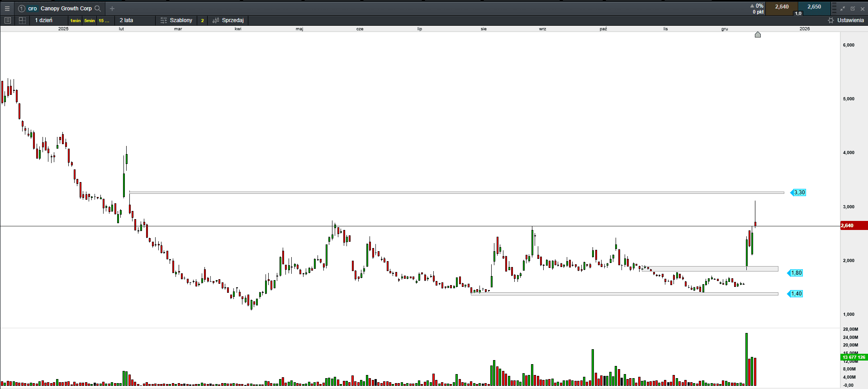
Task: Click the search magnifier beside Canopy Growth Corp
Action: pos(98,9)
